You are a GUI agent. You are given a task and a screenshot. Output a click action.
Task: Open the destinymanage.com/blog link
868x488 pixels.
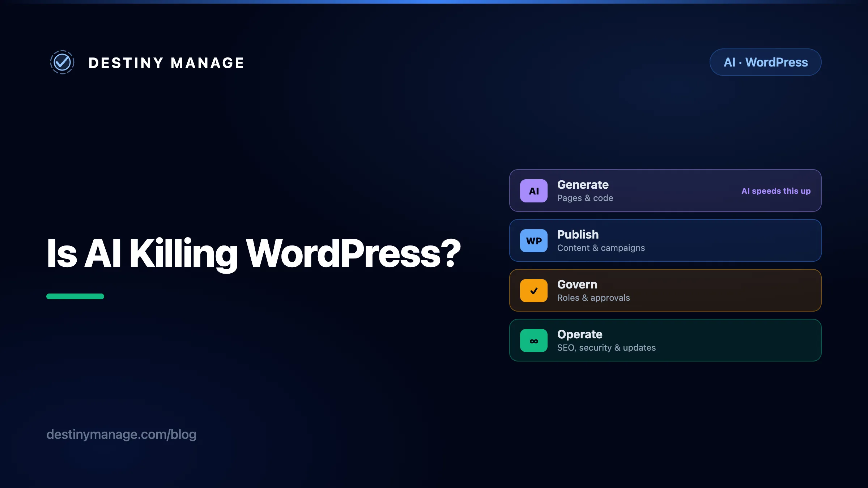122,434
